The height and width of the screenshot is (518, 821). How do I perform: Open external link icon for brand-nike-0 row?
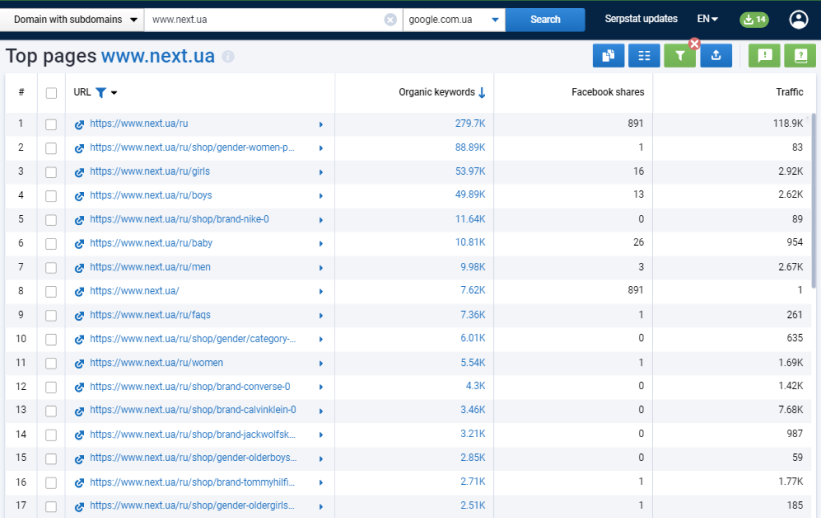(79, 220)
